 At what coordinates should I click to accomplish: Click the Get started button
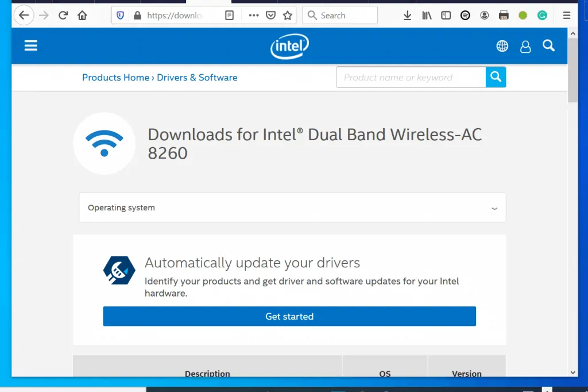pyautogui.click(x=289, y=316)
